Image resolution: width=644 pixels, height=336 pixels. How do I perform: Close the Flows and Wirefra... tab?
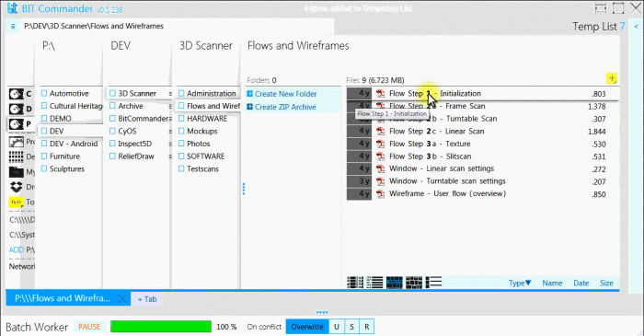pyautogui.click(x=122, y=298)
